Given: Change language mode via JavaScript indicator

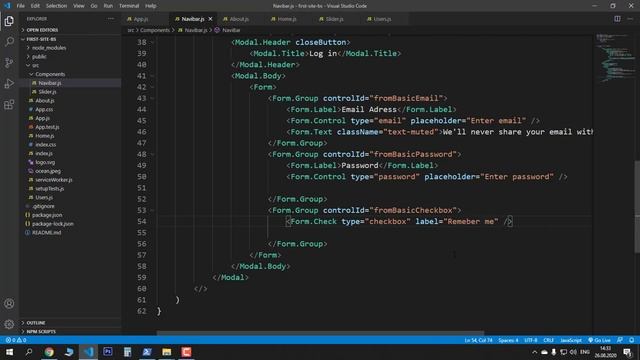Looking at the screenshot, I should coord(571,340).
